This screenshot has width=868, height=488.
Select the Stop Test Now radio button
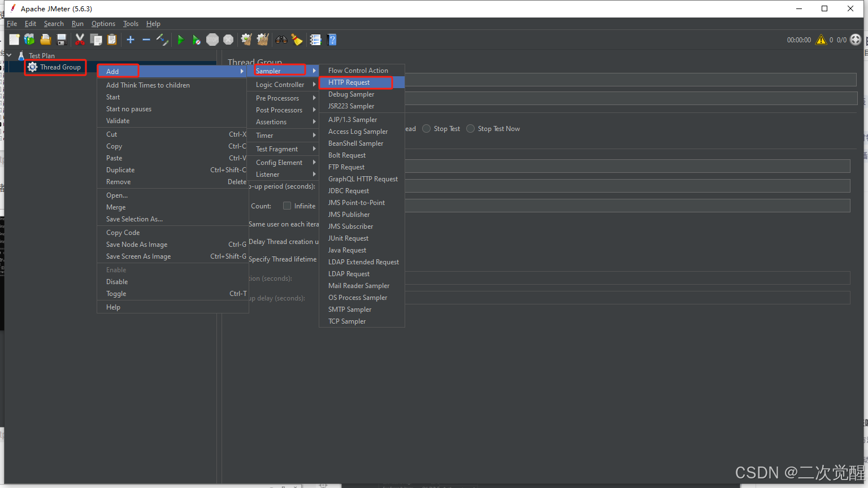[x=470, y=129]
